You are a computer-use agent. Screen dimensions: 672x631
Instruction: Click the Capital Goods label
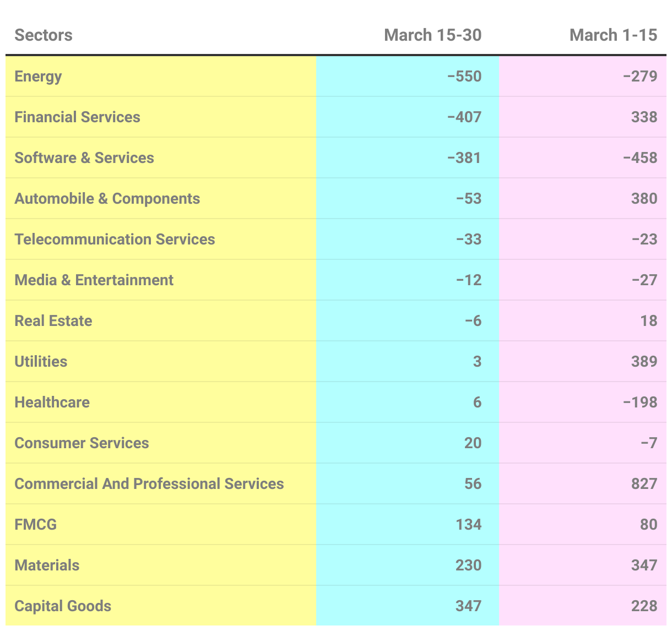click(63, 606)
